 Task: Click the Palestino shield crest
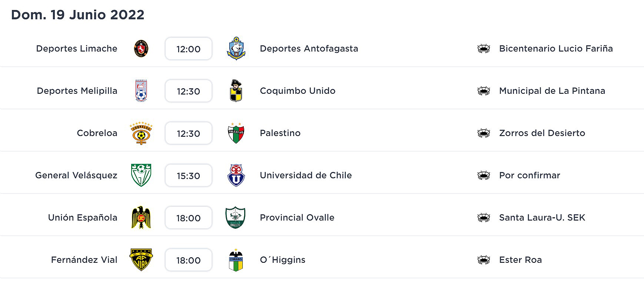tap(236, 133)
